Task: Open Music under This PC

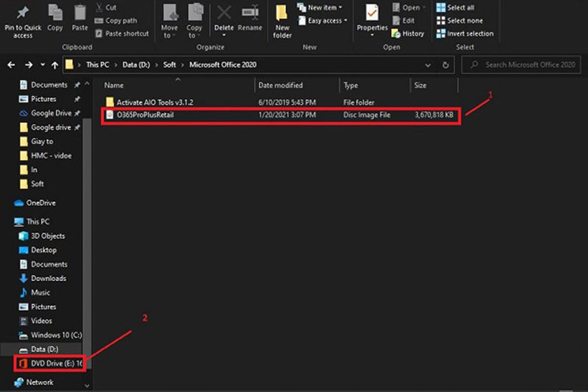Action: pos(35,293)
